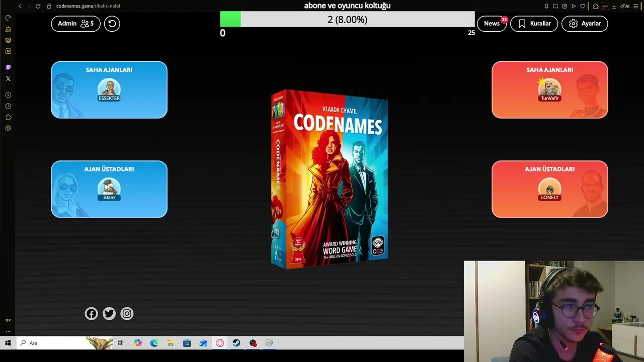Open the Ayarlar settings button
Viewport: 644px width, 362px height.
click(x=585, y=24)
